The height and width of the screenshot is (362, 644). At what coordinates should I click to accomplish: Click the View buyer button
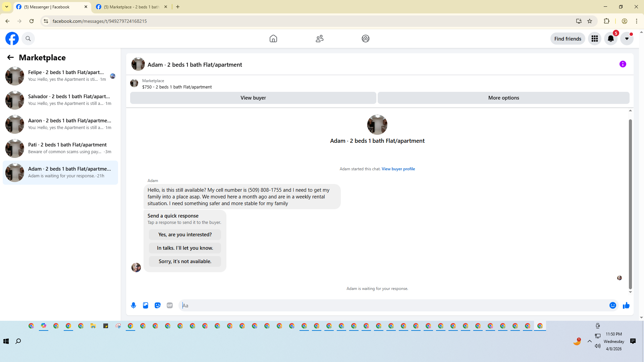click(253, 98)
